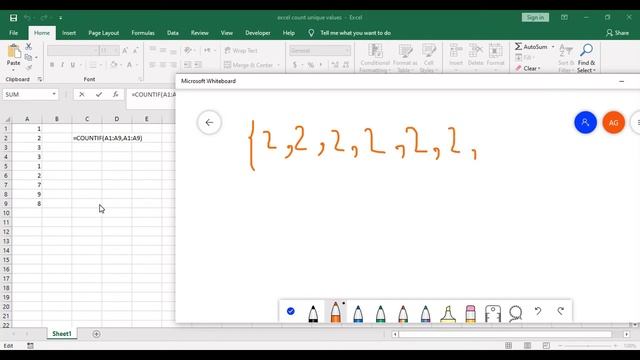This screenshot has height=360, width=640.
Task: Click Tell me what you want lightbulb
Action: click(x=311, y=33)
